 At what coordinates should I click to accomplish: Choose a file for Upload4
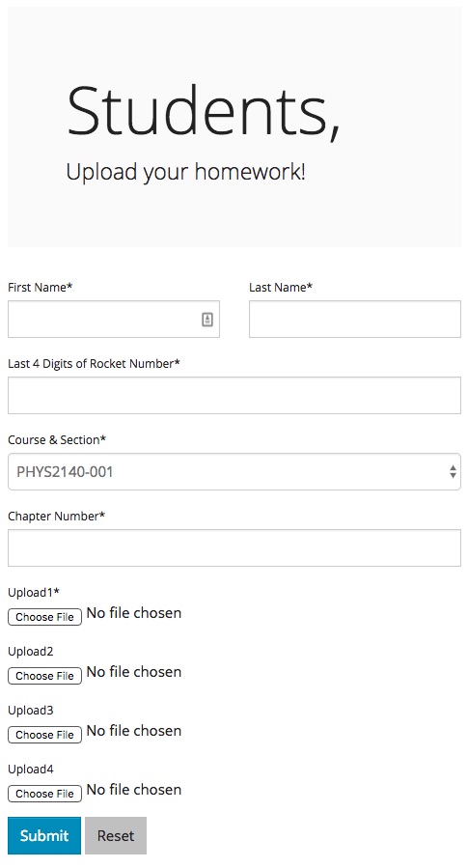pyautogui.click(x=44, y=794)
